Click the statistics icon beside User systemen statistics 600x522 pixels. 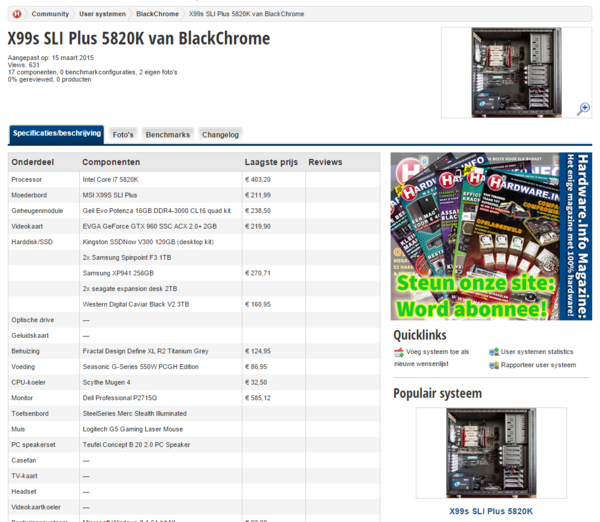coord(494,352)
